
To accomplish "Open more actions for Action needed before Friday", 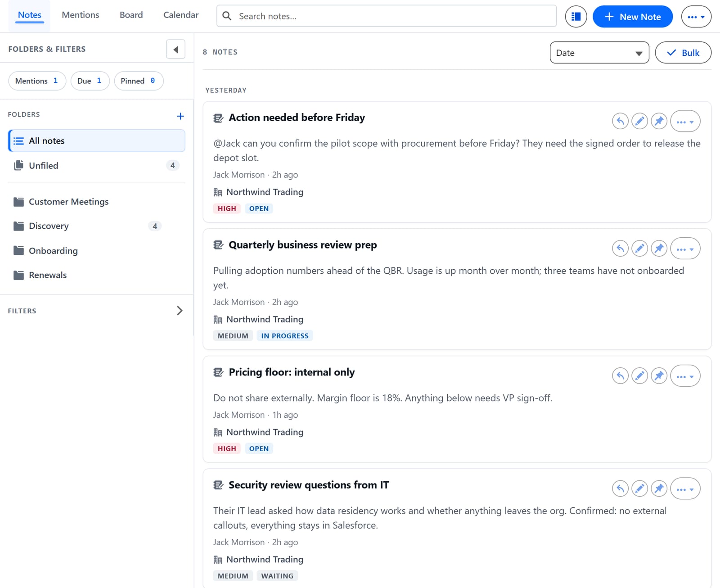I will [x=685, y=121].
